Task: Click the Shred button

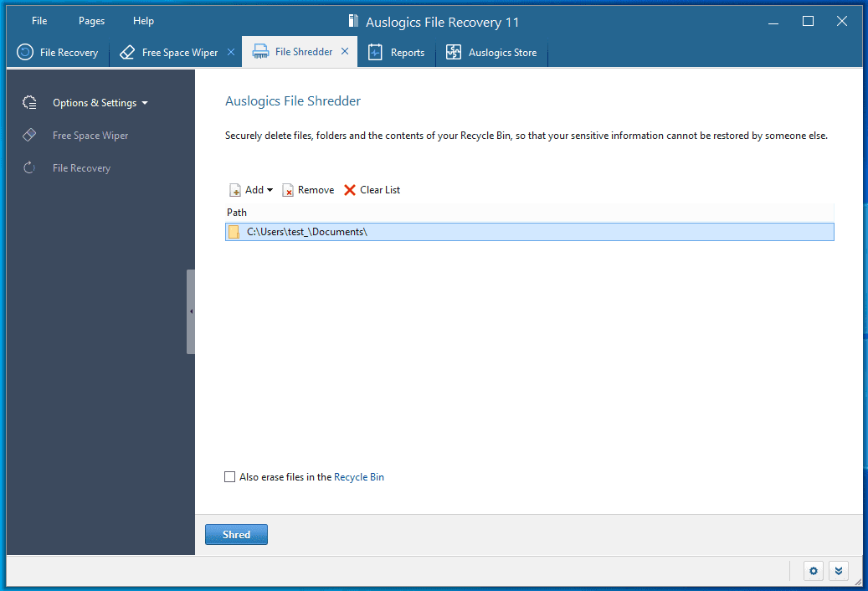Action: pyautogui.click(x=236, y=534)
